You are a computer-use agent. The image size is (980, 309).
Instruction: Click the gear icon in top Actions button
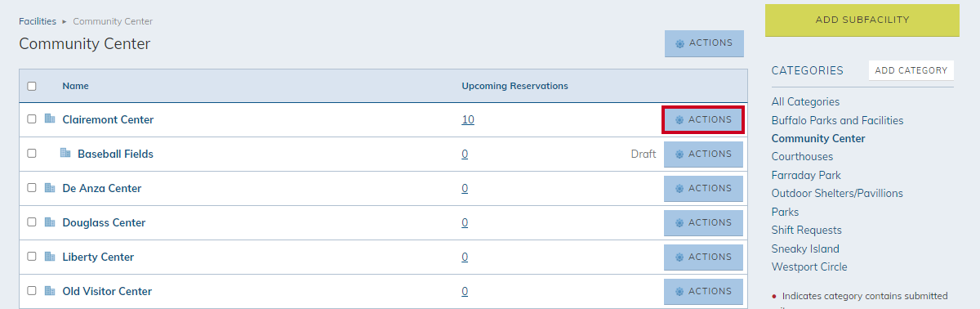coord(679,43)
